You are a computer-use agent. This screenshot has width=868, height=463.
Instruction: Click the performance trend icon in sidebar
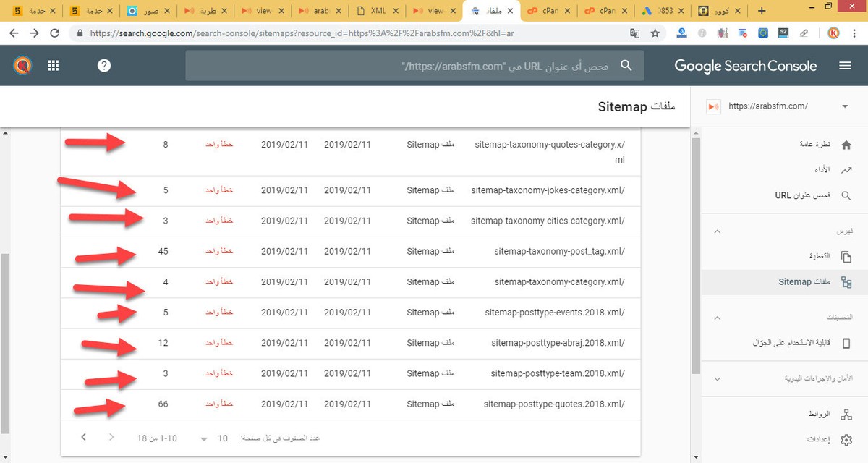(x=846, y=170)
